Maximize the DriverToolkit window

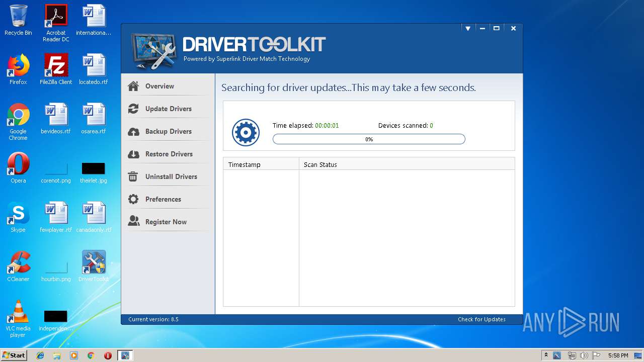(497, 29)
